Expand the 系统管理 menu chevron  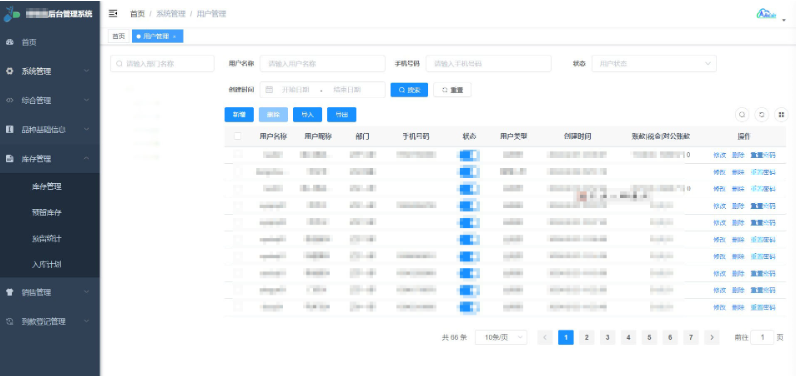click(x=86, y=72)
